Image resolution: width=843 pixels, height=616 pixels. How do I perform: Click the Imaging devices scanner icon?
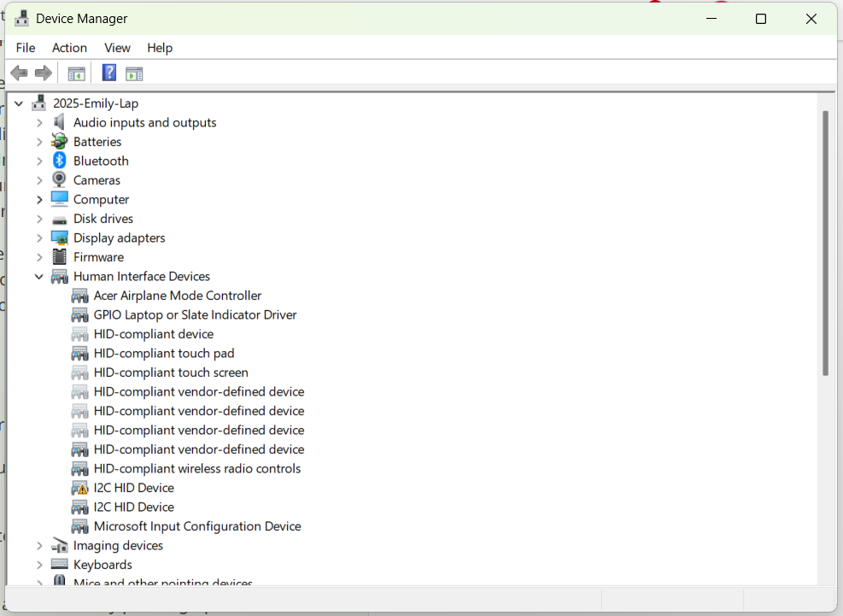point(59,546)
